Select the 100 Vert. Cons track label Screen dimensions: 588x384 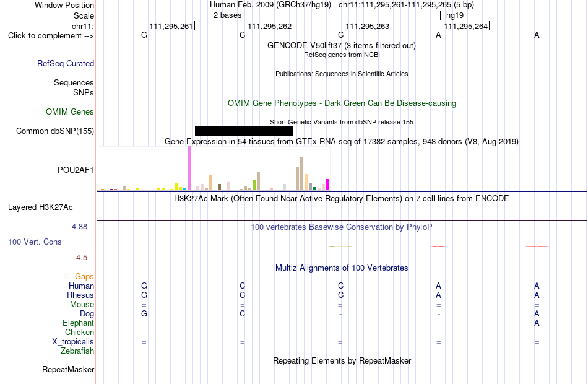click(x=35, y=242)
